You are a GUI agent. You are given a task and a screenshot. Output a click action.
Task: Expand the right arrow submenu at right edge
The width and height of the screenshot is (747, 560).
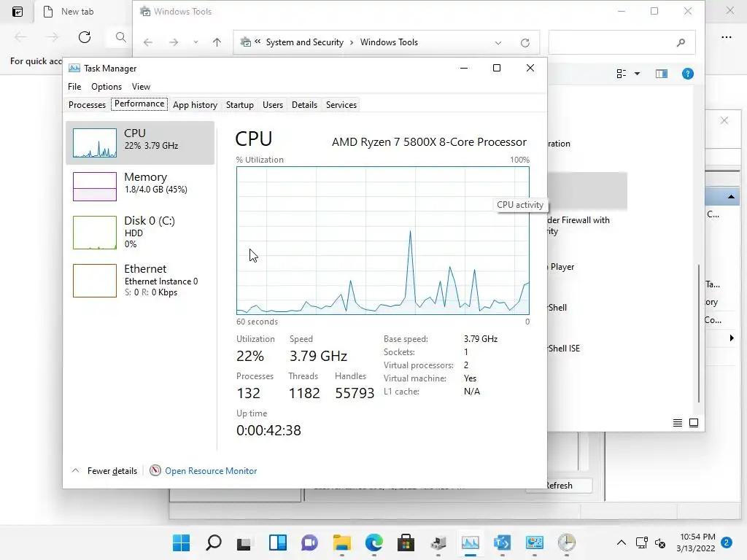[732, 338]
